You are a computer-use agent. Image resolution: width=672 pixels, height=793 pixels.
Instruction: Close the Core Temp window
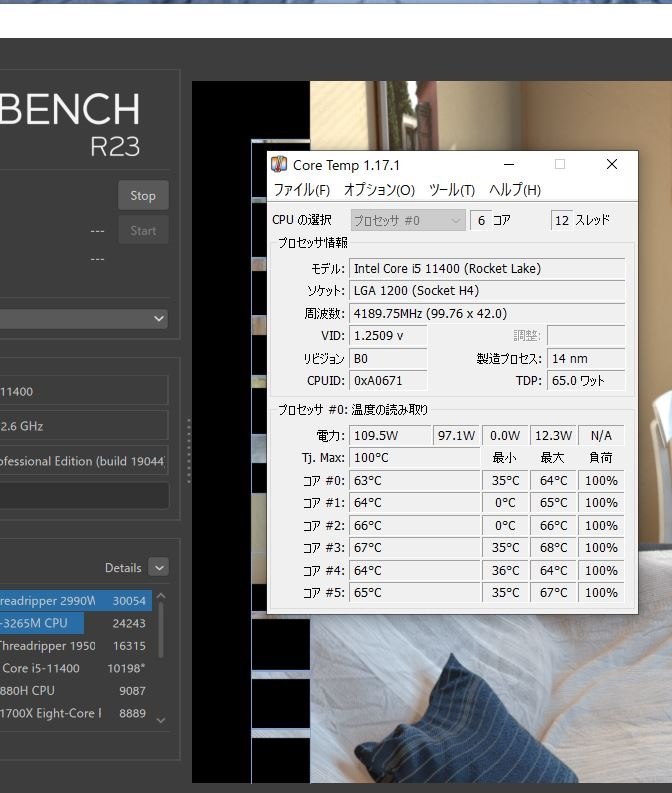click(x=612, y=164)
